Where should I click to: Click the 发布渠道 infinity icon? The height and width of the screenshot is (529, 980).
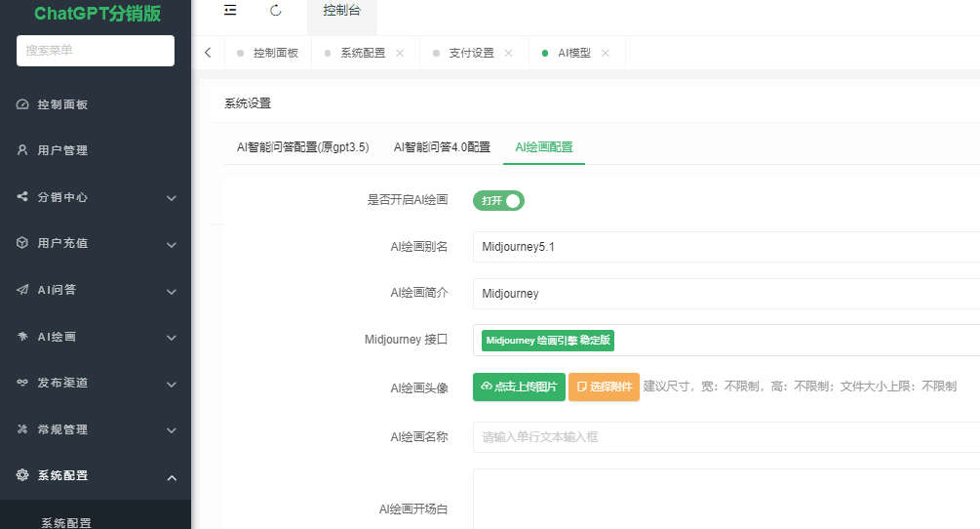click(22, 382)
